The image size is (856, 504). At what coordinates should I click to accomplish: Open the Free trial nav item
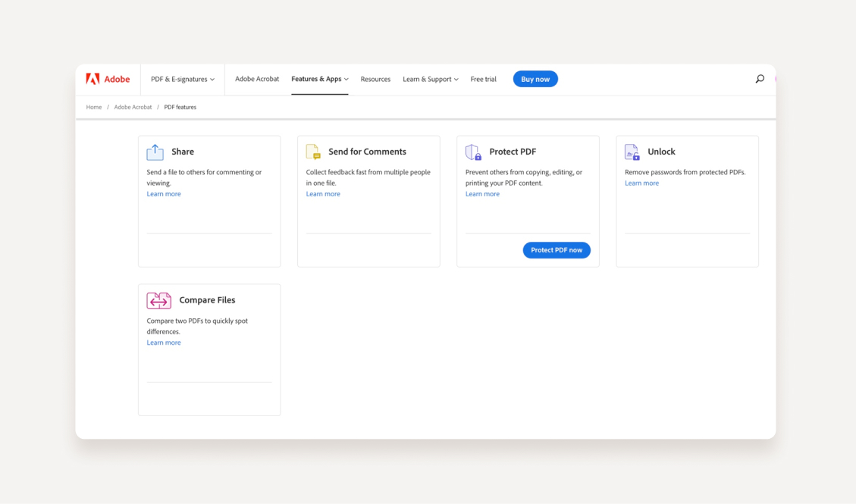click(x=484, y=79)
